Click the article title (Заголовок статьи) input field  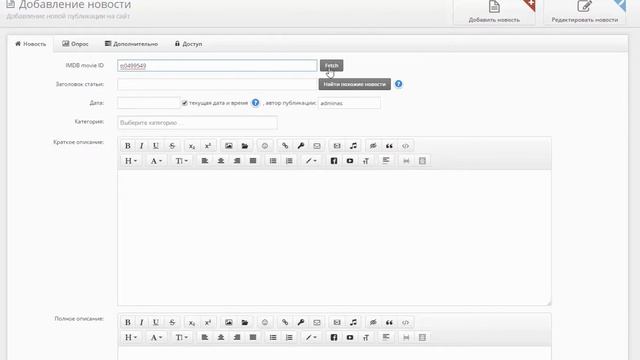point(217,84)
